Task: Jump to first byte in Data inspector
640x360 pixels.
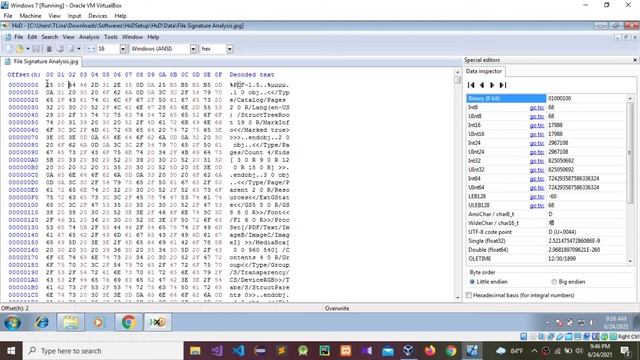Action: point(471,85)
